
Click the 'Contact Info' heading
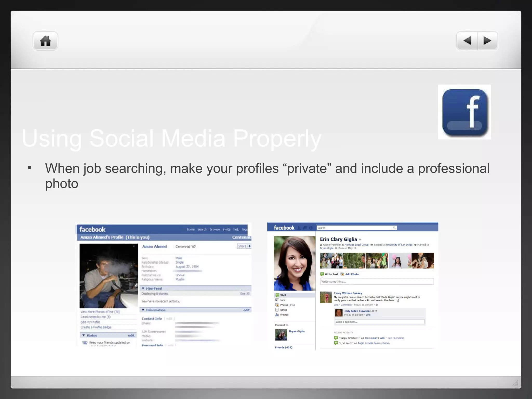(x=151, y=318)
